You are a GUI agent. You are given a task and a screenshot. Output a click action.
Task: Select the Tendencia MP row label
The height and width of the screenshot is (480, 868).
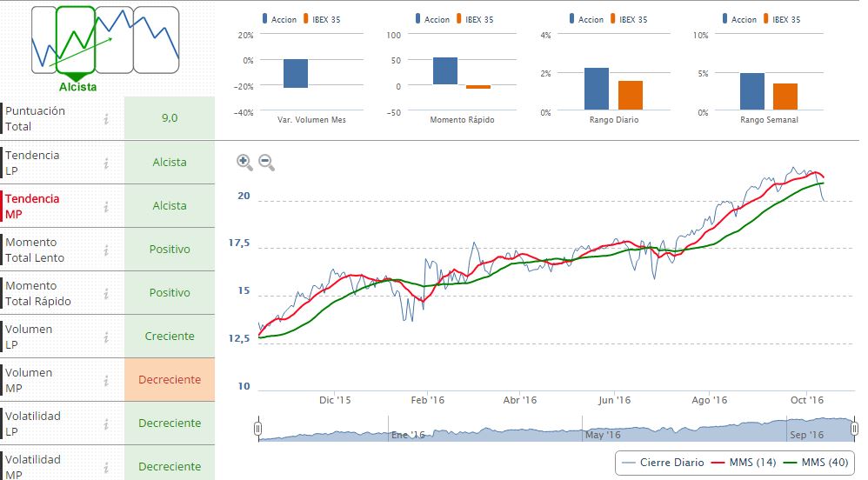point(33,206)
